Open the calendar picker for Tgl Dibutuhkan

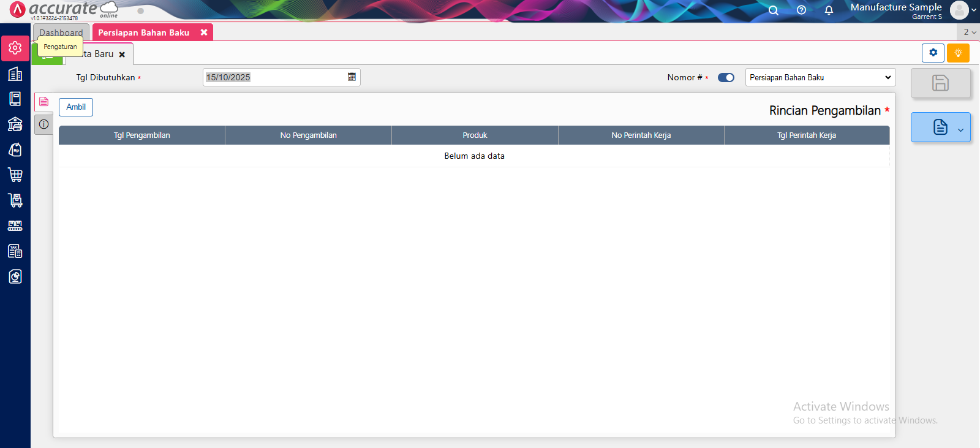tap(352, 77)
